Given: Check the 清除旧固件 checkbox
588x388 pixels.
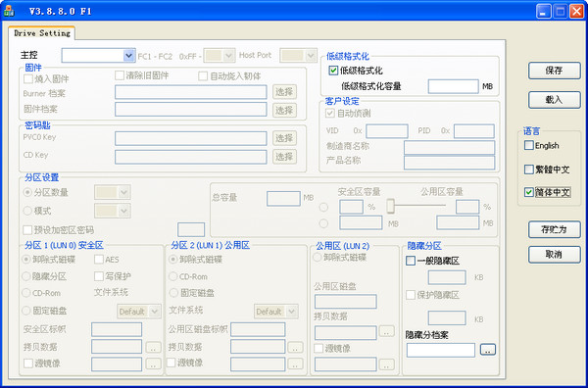Looking at the screenshot, I should [120, 75].
